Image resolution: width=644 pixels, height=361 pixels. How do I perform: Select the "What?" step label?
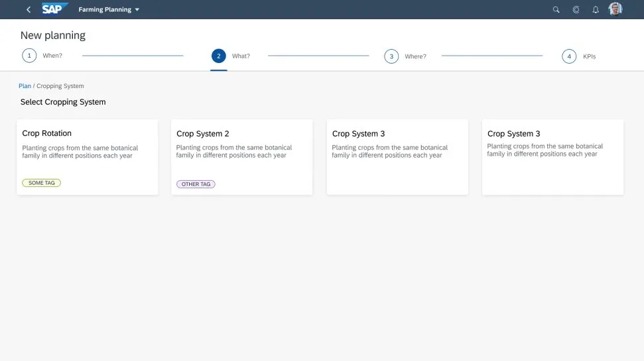tap(241, 56)
